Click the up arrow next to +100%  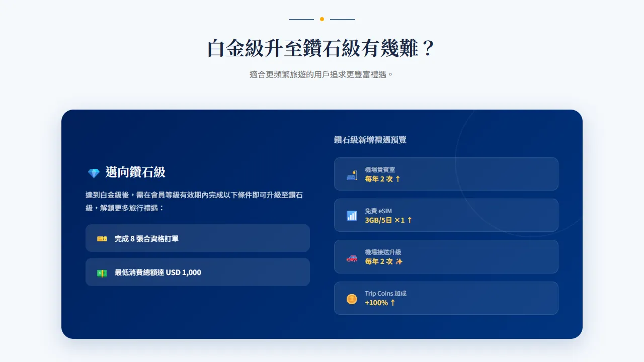pos(393,303)
